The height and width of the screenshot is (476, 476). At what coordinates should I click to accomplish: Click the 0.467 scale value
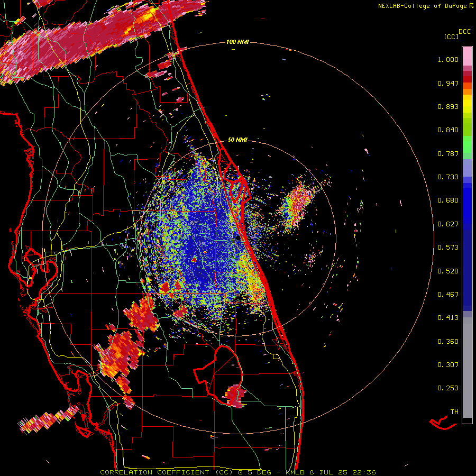tap(448, 295)
